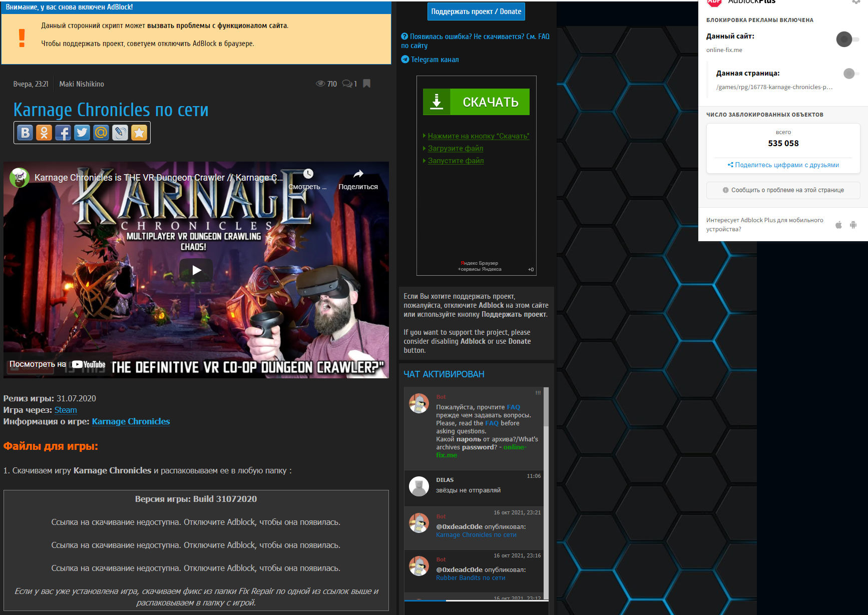Share via Facebook icon
The height and width of the screenshot is (615, 868).
tap(63, 133)
